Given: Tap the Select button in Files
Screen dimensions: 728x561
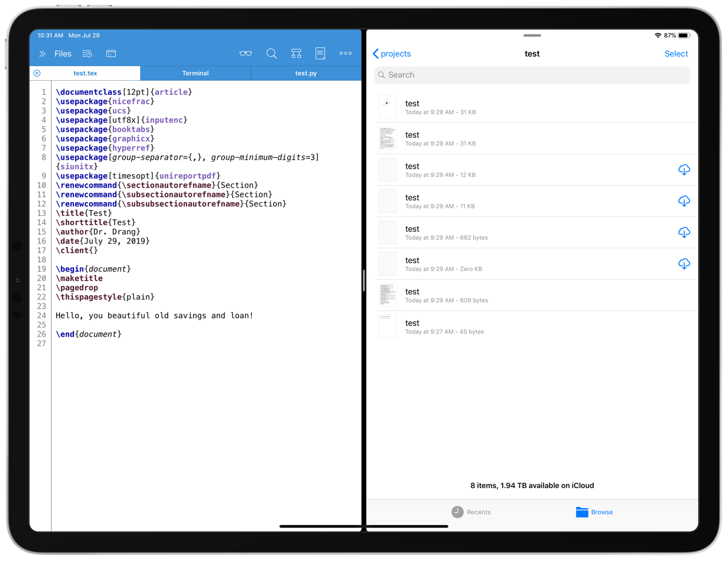Looking at the screenshot, I should point(676,54).
